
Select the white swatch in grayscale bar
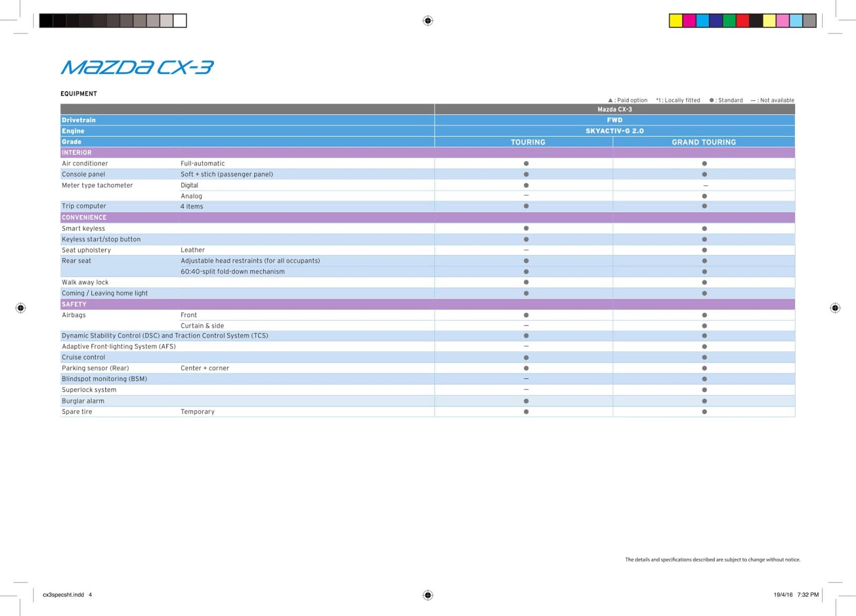[x=180, y=21]
